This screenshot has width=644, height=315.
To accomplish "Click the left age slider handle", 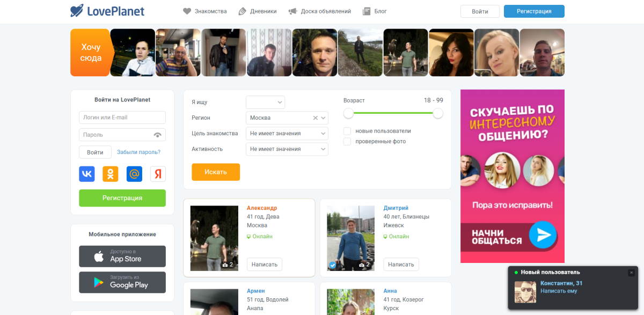I will pyautogui.click(x=349, y=113).
